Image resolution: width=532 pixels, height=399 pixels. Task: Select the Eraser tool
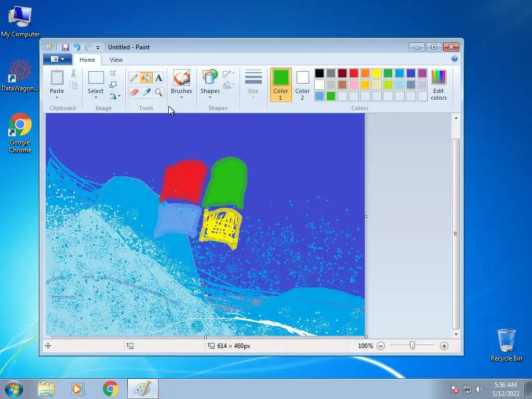[134, 92]
